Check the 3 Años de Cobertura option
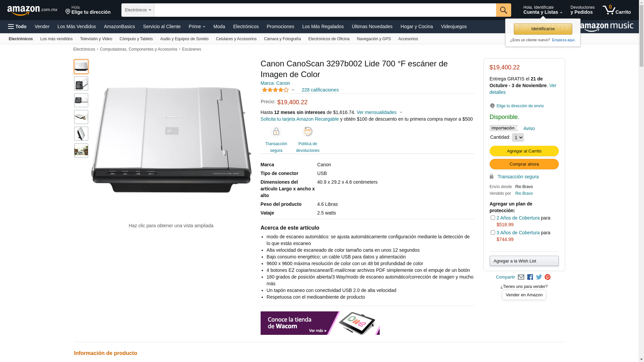Image resolution: width=644 pixels, height=362 pixels. [x=493, y=233]
